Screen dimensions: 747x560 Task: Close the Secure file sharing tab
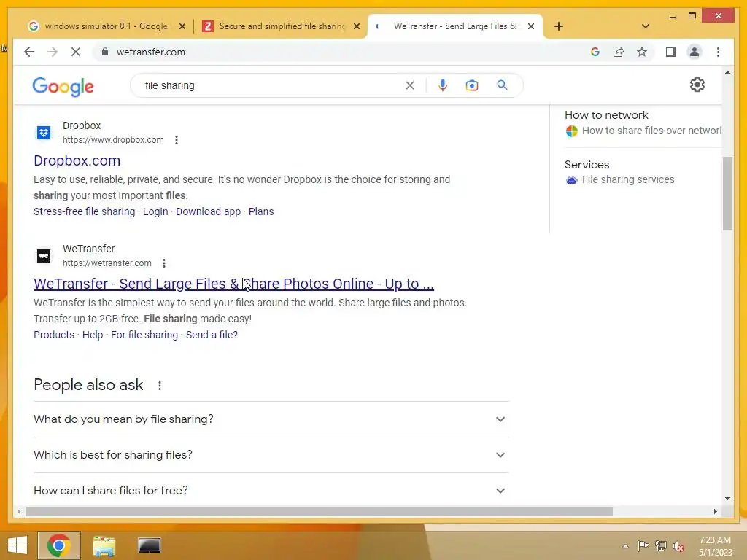pos(357,26)
